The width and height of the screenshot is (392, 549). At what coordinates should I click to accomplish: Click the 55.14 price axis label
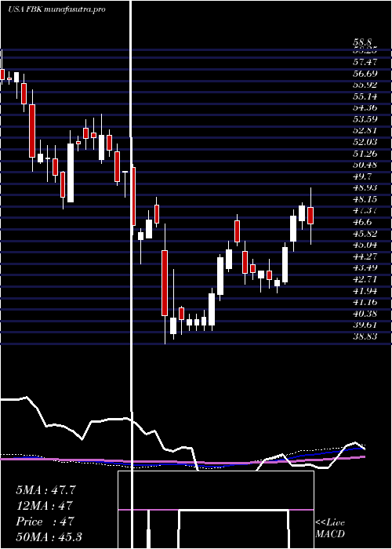(365, 96)
